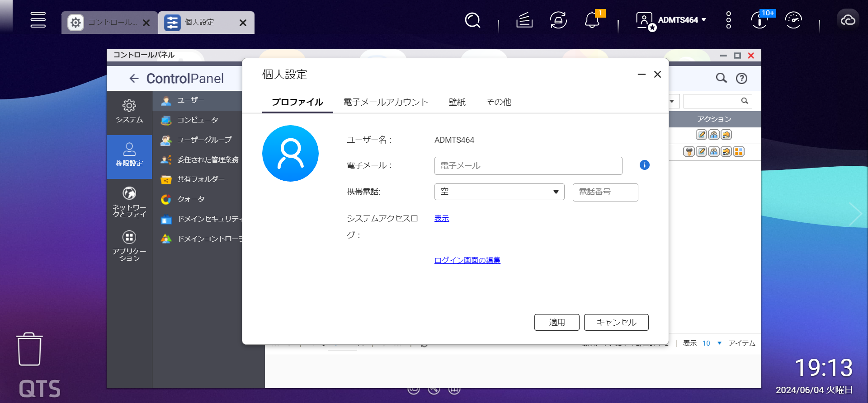Open the アプリケーション category in Control Panel

coord(129,246)
